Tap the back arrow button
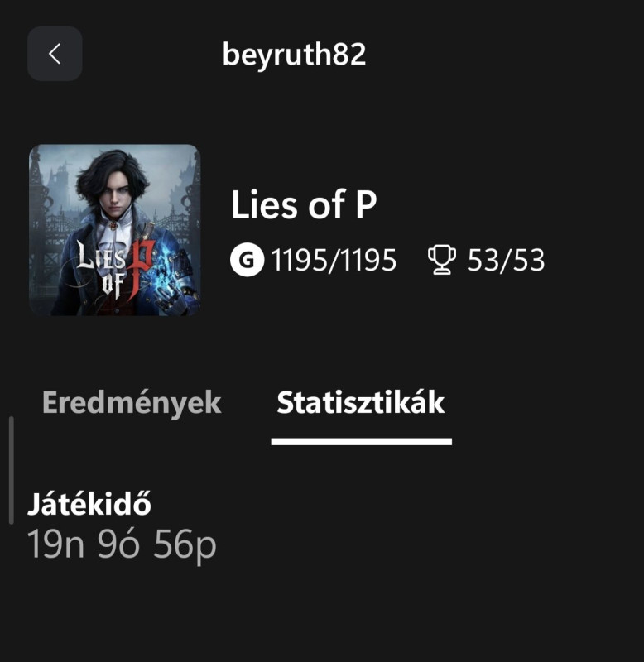Viewport: 644px width, 662px height. [x=55, y=54]
